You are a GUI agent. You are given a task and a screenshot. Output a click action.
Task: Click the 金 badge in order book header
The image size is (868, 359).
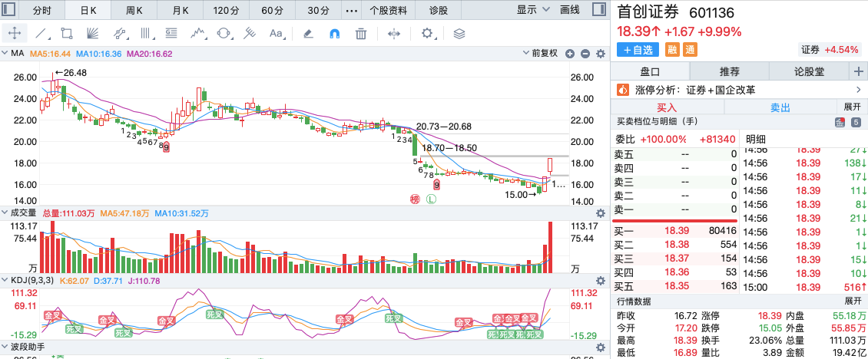point(840,122)
